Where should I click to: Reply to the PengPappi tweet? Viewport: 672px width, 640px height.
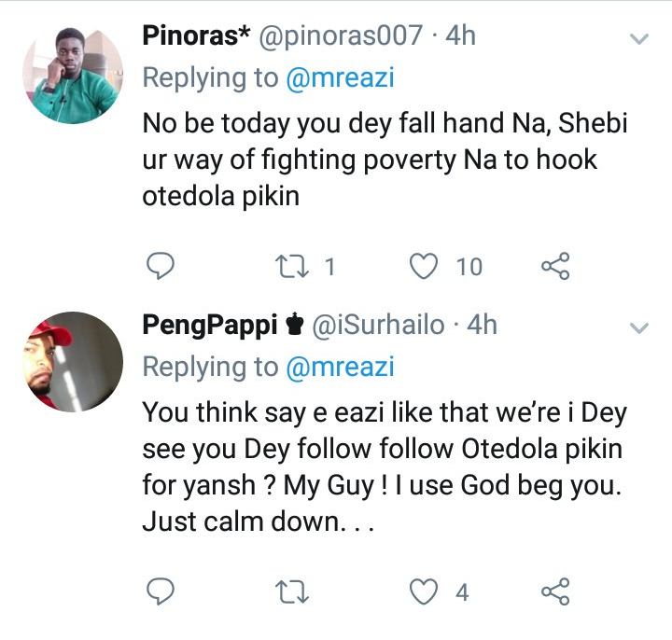click(162, 591)
